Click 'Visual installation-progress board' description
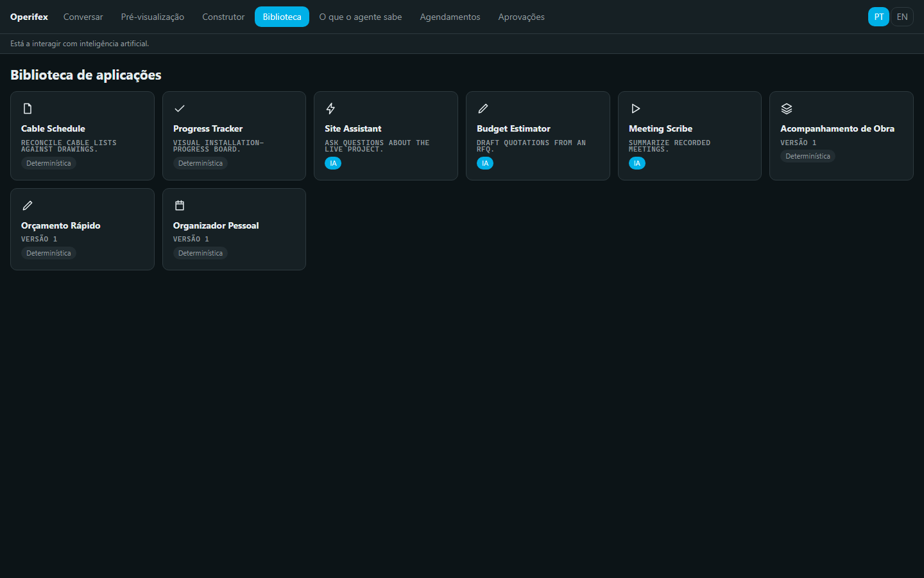 click(x=218, y=146)
